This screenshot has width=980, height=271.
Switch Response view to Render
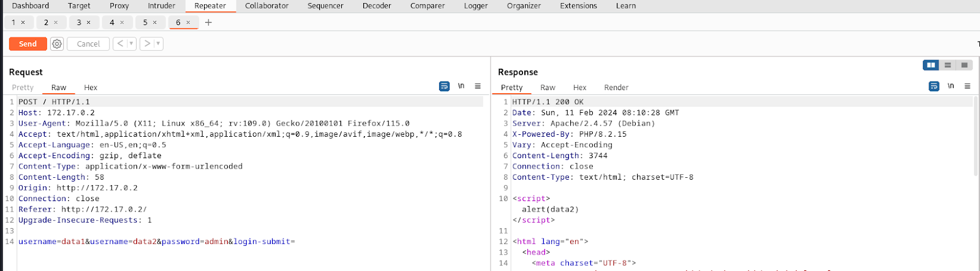616,88
